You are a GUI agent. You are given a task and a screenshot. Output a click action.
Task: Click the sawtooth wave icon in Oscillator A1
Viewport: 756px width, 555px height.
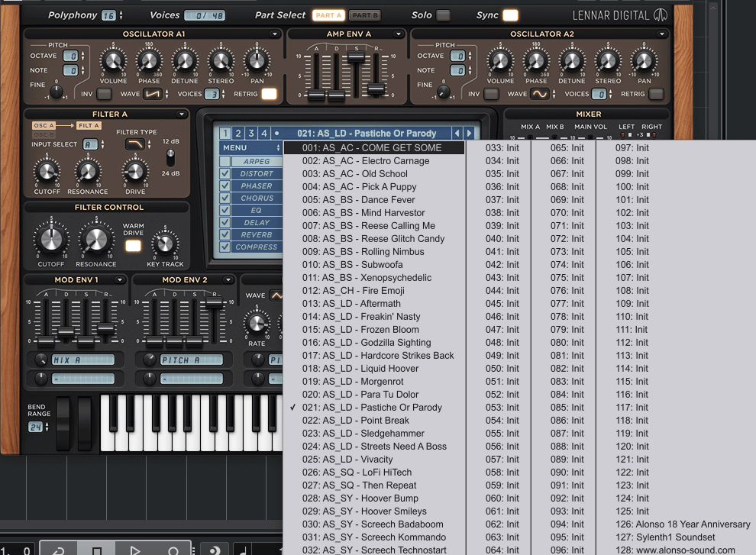point(153,94)
